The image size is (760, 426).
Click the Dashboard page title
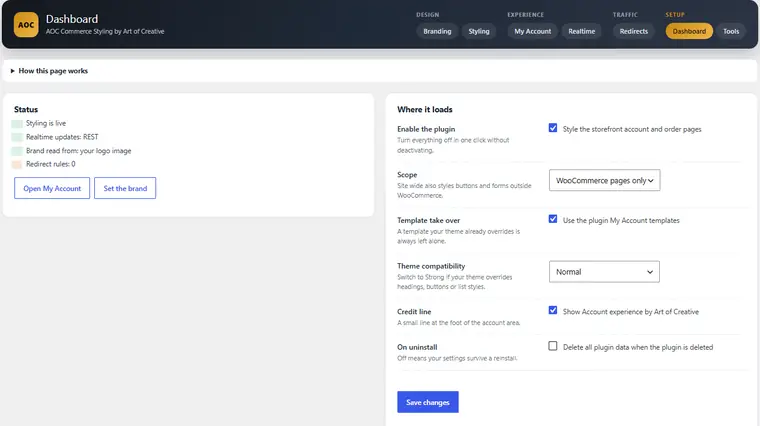(x=72, y=19)
